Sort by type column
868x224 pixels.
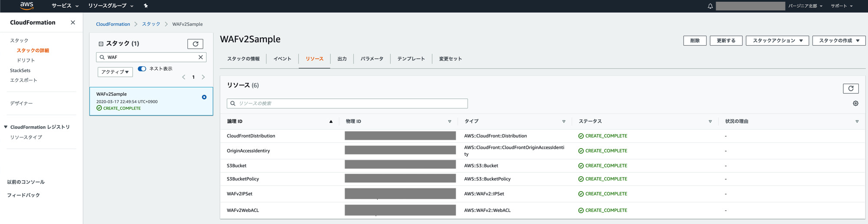(x=564, y=122)
